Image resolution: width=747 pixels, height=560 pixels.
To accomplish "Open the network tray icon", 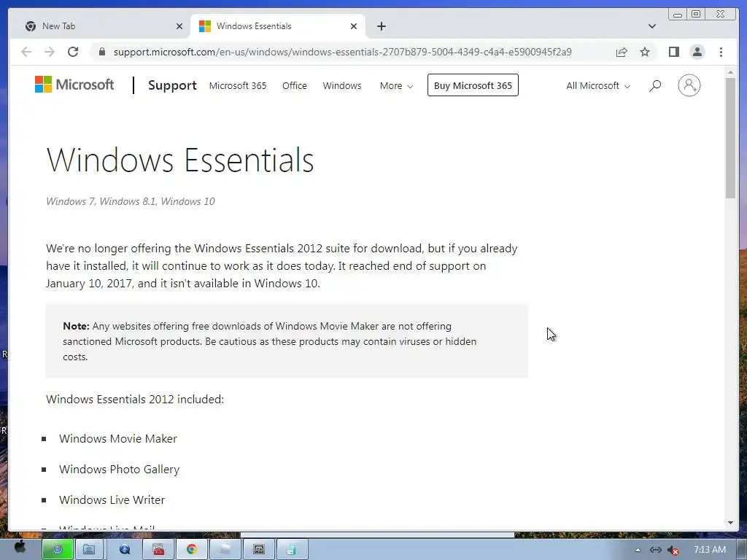I will pyautogui.click(x=656, y=550).
